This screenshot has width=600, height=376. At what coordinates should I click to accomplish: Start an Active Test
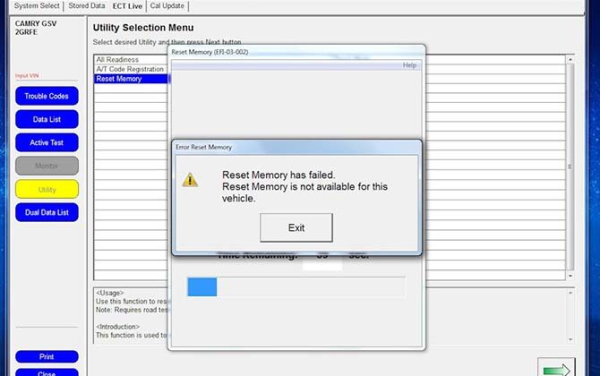click(x=47, y=143)
